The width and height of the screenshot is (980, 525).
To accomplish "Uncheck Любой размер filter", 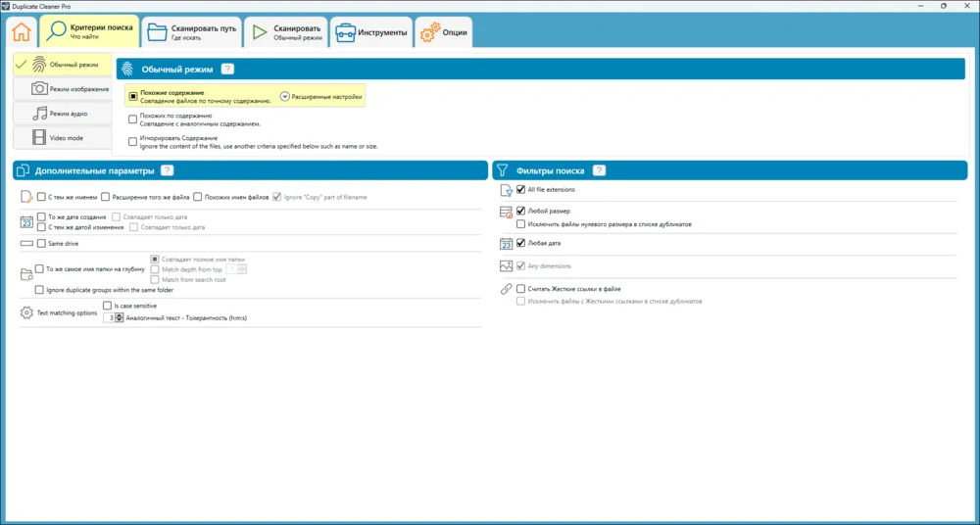I will (520, 212).
